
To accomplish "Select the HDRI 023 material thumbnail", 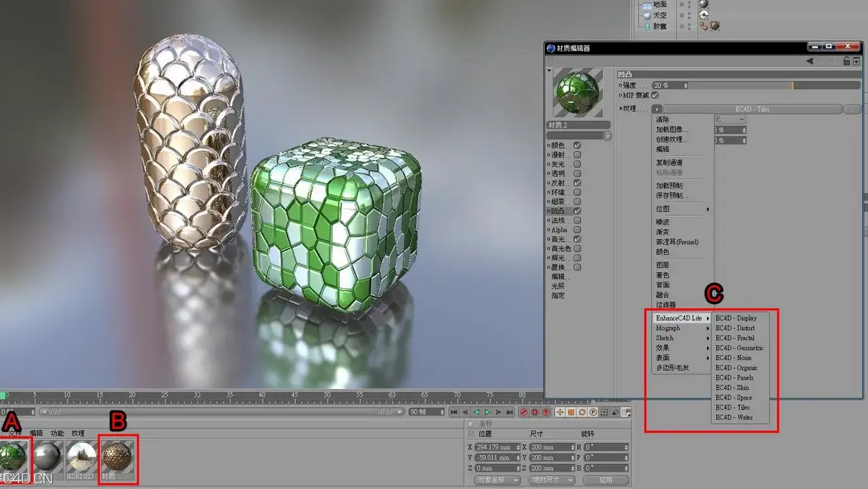I will pyautogui.click(x=81, y=456).
